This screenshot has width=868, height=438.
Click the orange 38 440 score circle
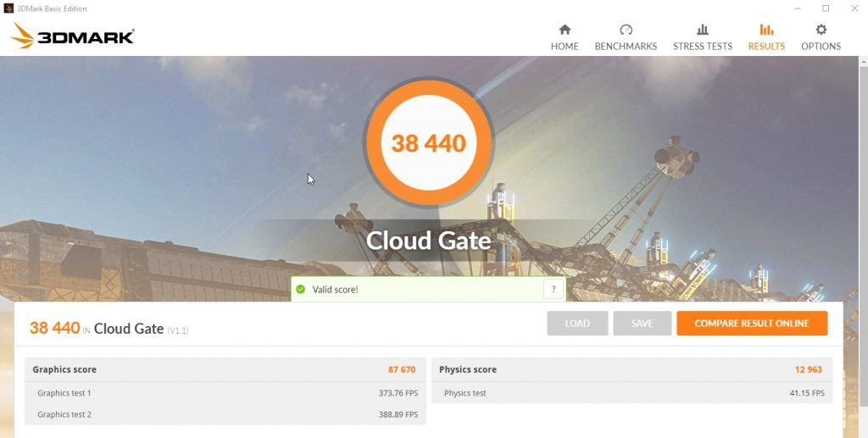pos(429,142)
